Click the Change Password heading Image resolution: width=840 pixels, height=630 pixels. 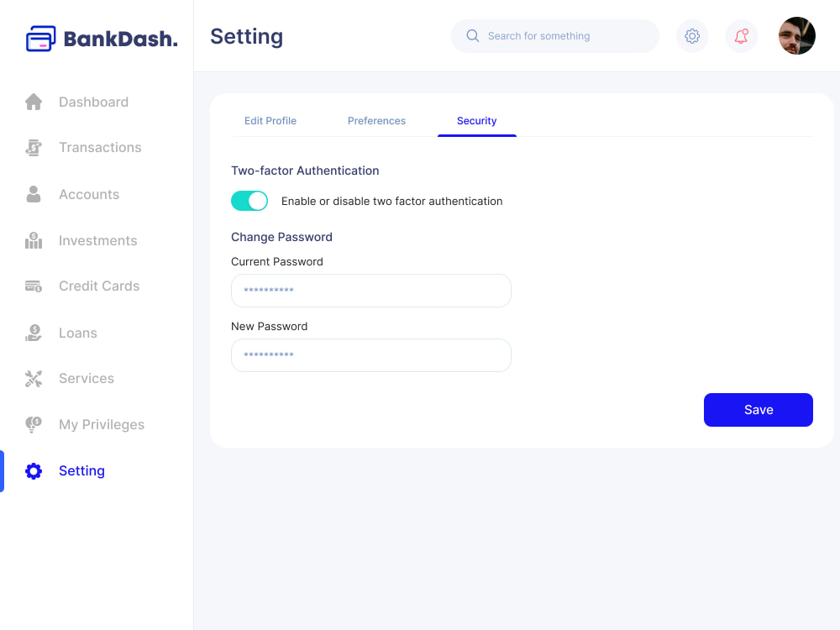281,237
